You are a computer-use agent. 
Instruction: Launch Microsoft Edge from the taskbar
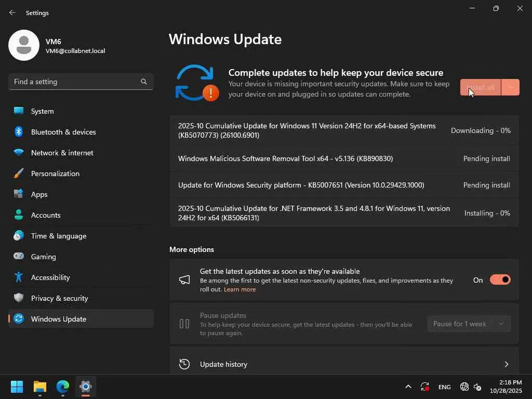click(x=63, y=387)
